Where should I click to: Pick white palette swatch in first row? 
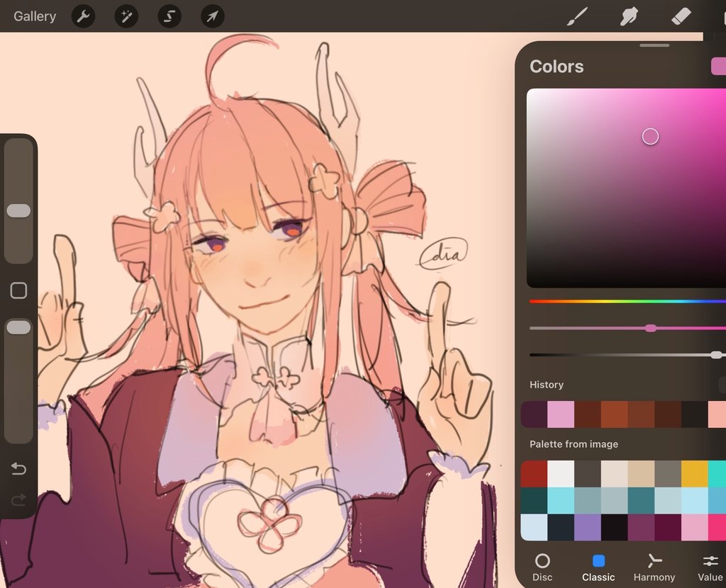coord(562,474)
